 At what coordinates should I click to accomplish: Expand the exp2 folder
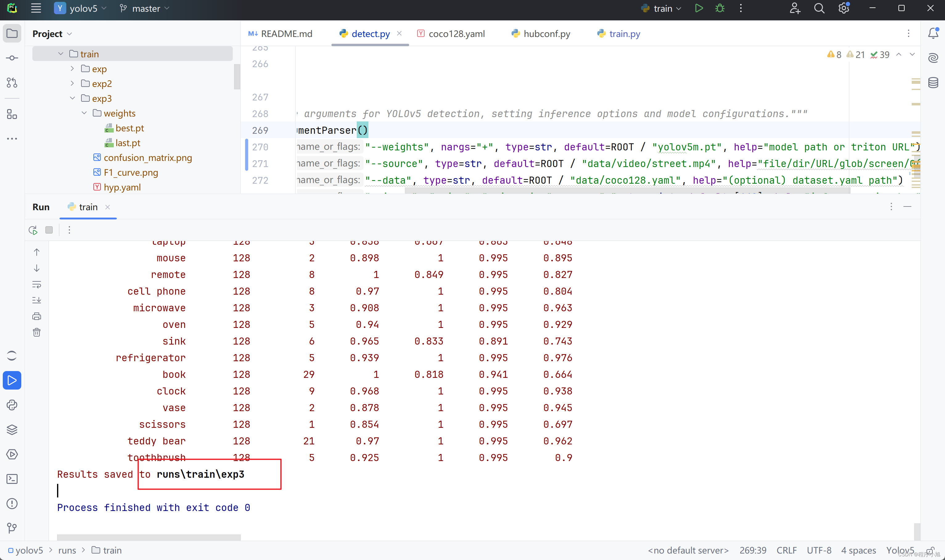tap(72, 84)
